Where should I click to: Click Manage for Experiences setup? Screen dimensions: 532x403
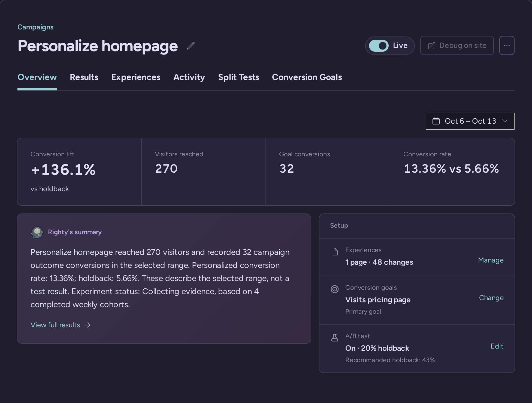coord(491,260)
